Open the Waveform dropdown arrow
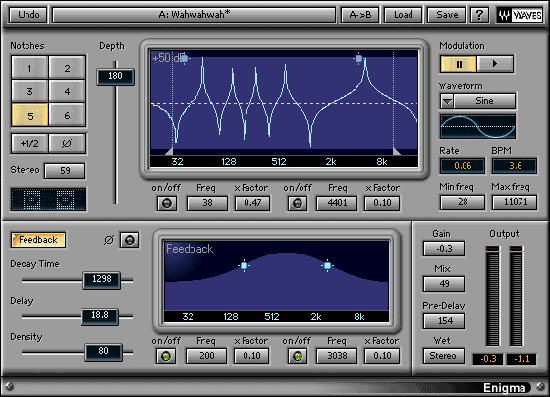The width and height of the screenshot is (550, 397). 447,101
